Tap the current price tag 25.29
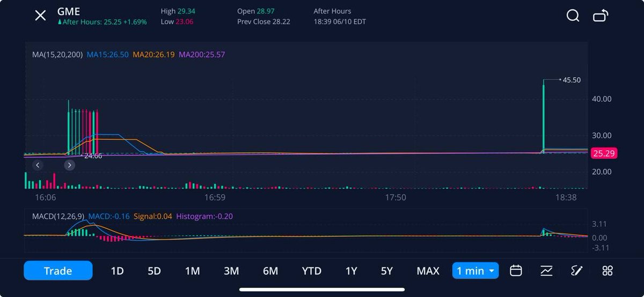644x297 pixels. [604, 154]
